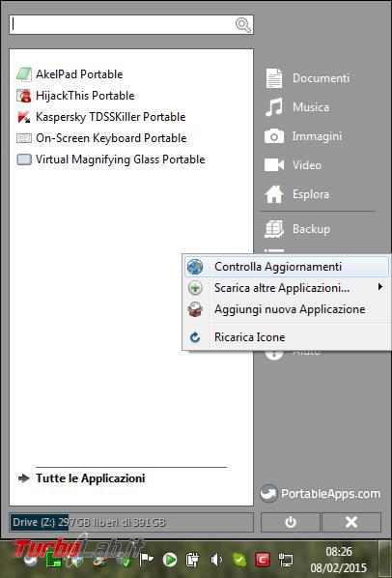Click the Drive (Z:) free space bar
Image resolution: width=392 pixels, height=578 pixels.
click(131, 522)
